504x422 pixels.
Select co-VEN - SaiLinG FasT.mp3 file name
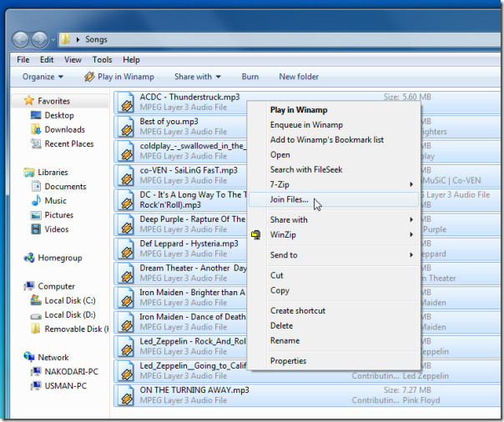point(189,170)
